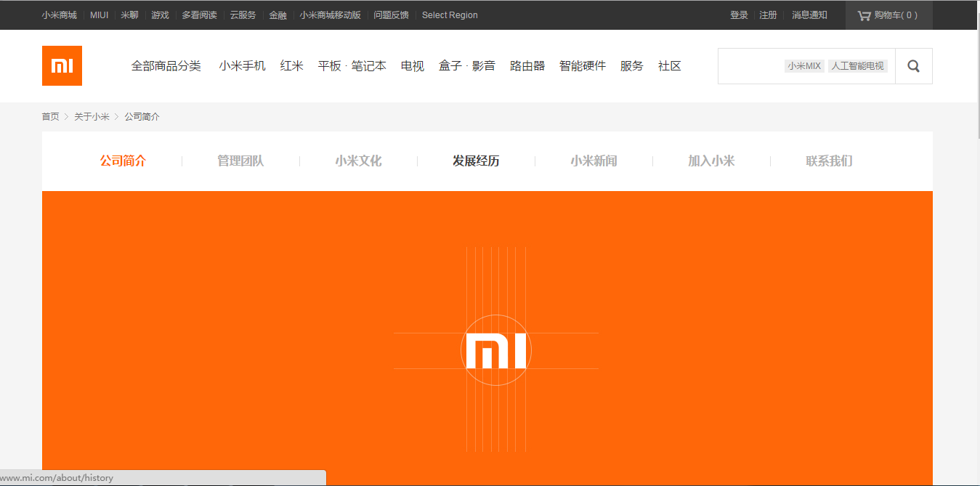980x486 pixels.
Task: Switch to the 小米新闻 tab
Action: click(x=594, y=161)
